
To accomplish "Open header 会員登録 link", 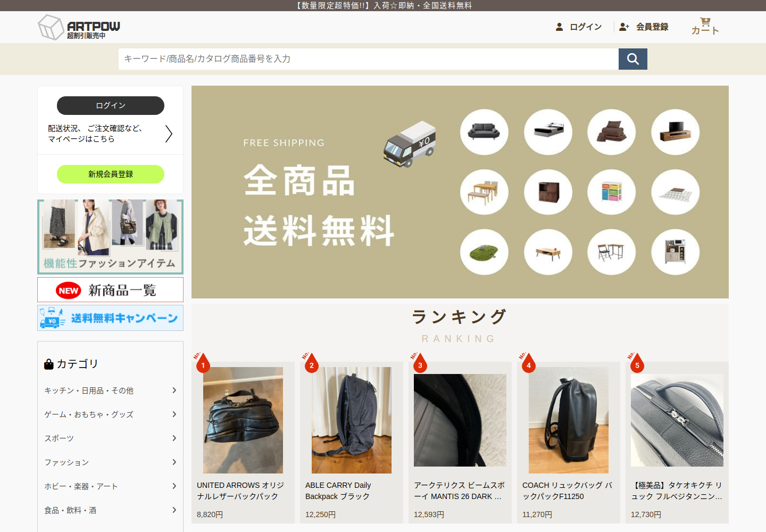I will coord(652,27).
